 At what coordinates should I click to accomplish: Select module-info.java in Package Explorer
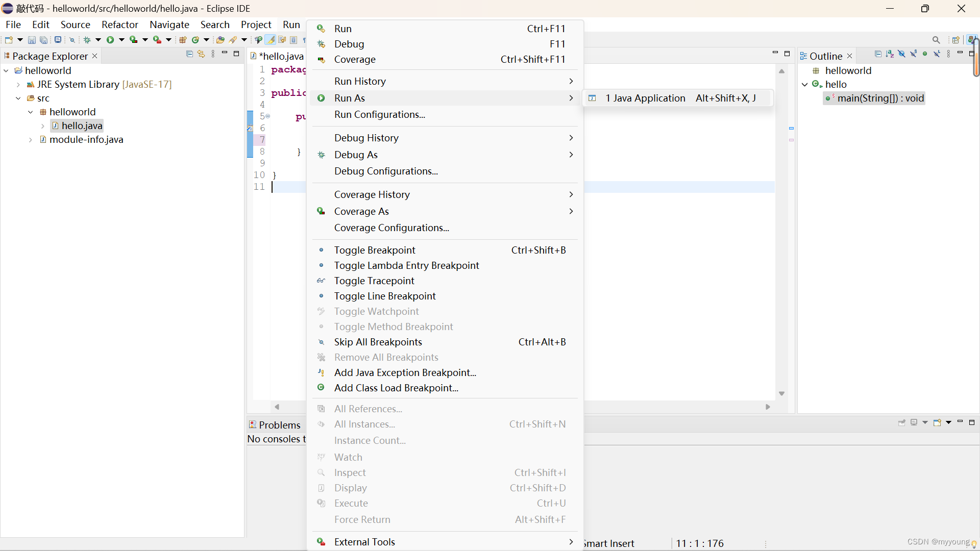(86, 139)
